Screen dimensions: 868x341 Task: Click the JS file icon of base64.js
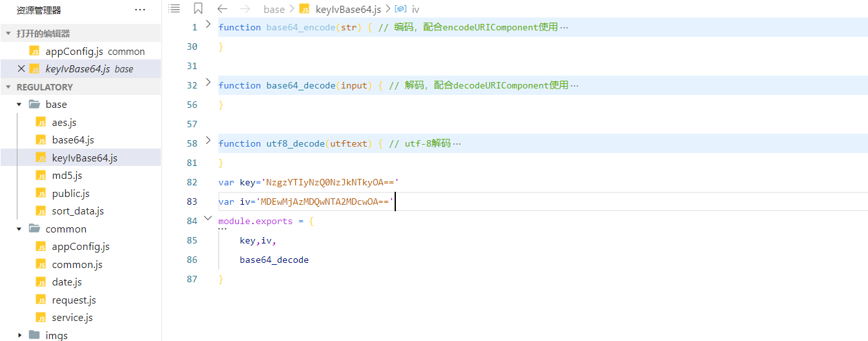tap(41, 139)
